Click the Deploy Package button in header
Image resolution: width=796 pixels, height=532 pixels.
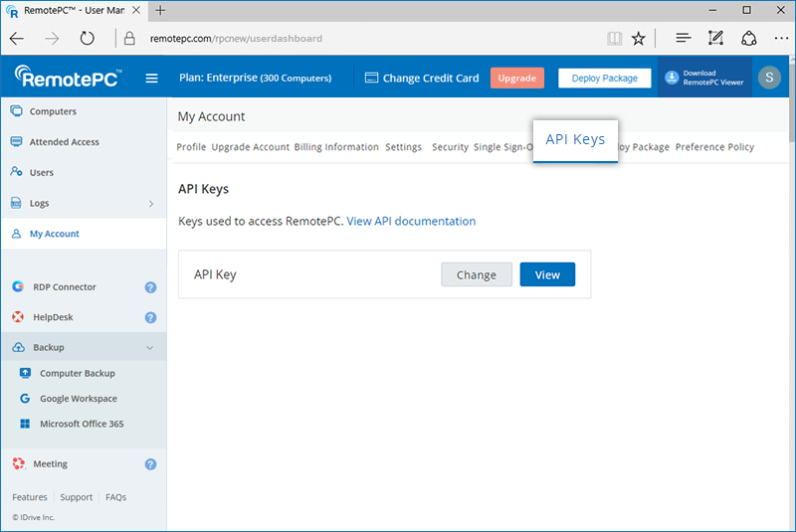point(605,79)
